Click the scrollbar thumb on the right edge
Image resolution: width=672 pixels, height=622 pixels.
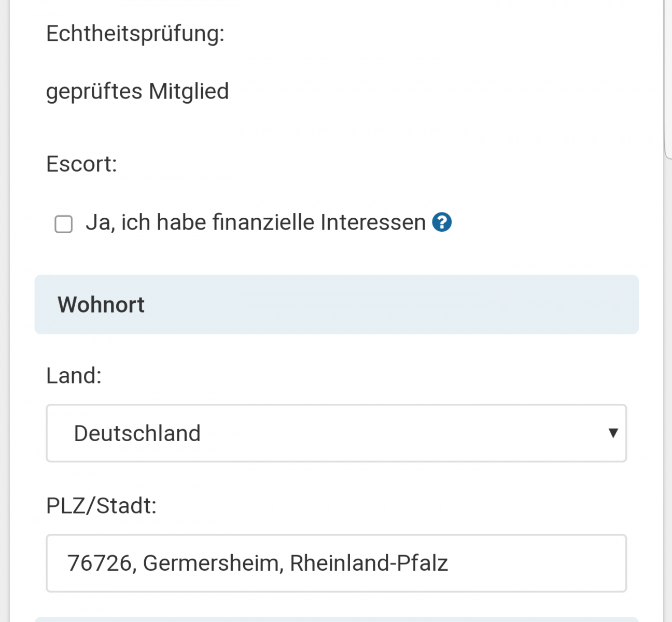click(668, 78)
